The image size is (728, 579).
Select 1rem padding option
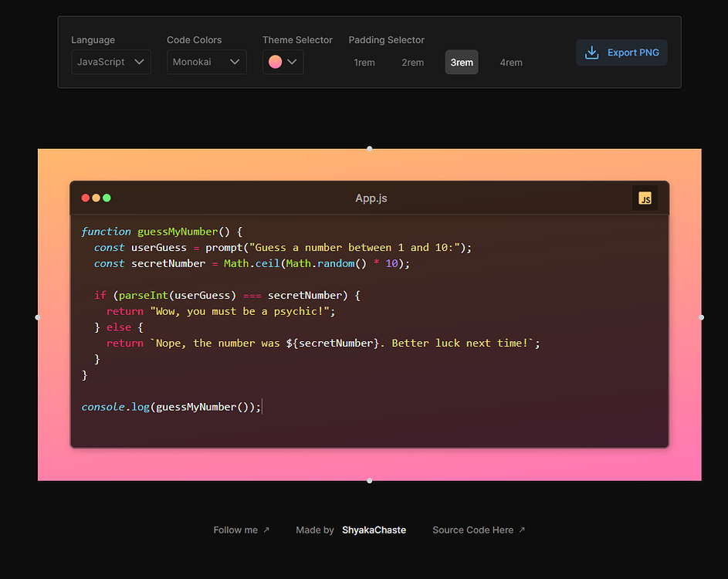pyautogui.click(x=364, y=63)
